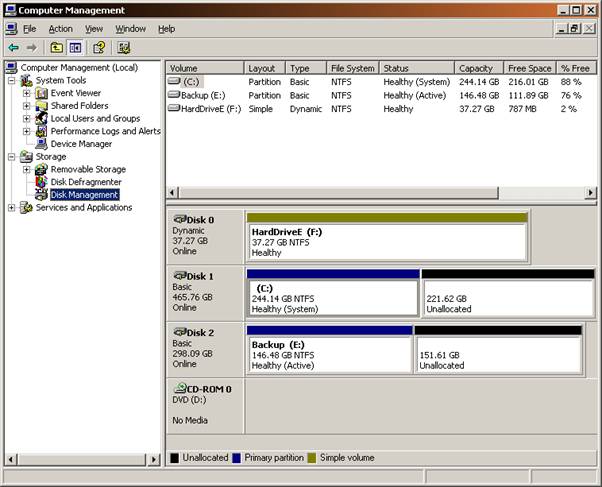The width and height of the screenshot is (602, 487).
Task: Expand the Shared Folders node
Action: 26,106
